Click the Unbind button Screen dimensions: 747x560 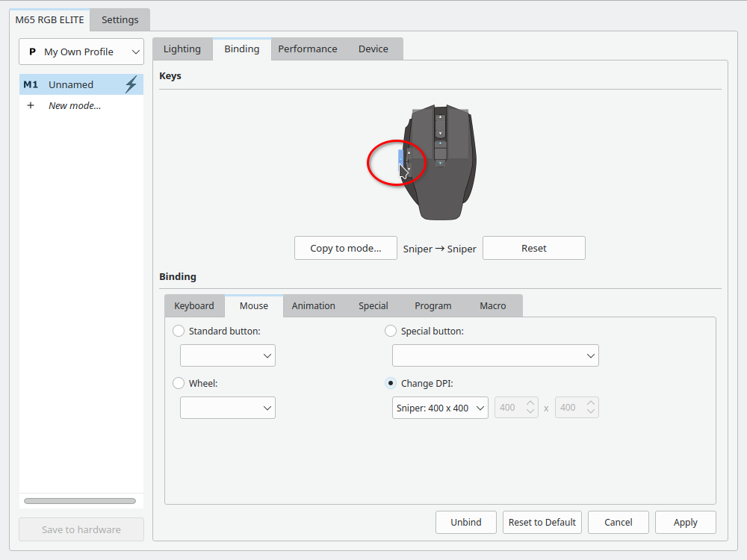pos(466,523)
